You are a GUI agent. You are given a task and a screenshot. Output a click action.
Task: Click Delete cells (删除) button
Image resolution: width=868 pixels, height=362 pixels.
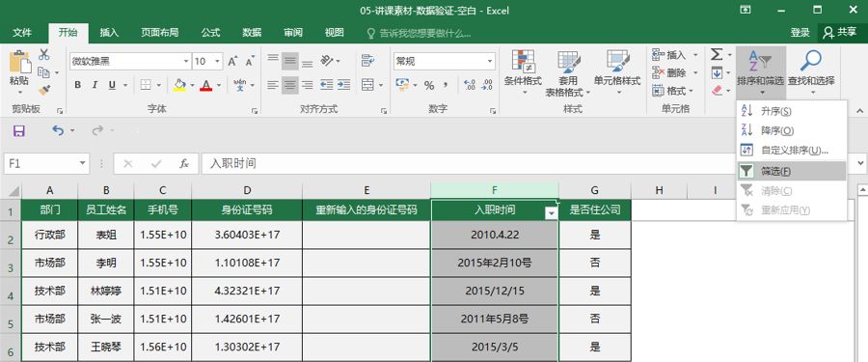(x=669, y=72)
